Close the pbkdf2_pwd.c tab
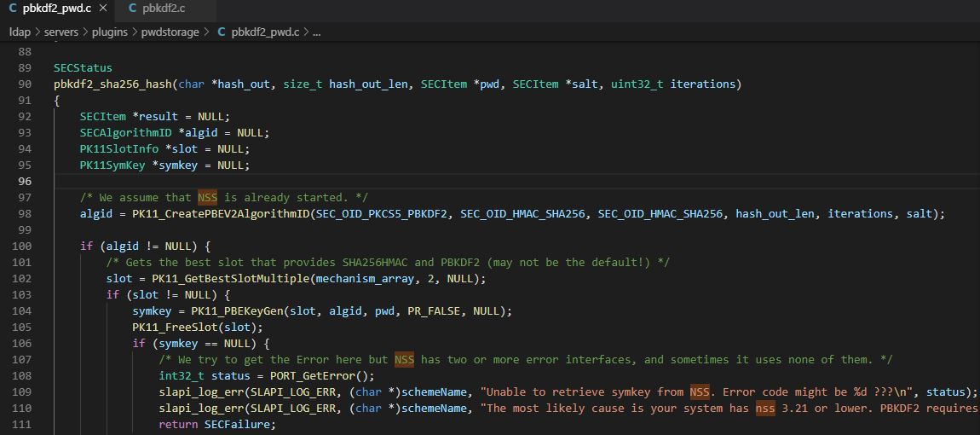The image size is (980, 435). coord(103,9)
